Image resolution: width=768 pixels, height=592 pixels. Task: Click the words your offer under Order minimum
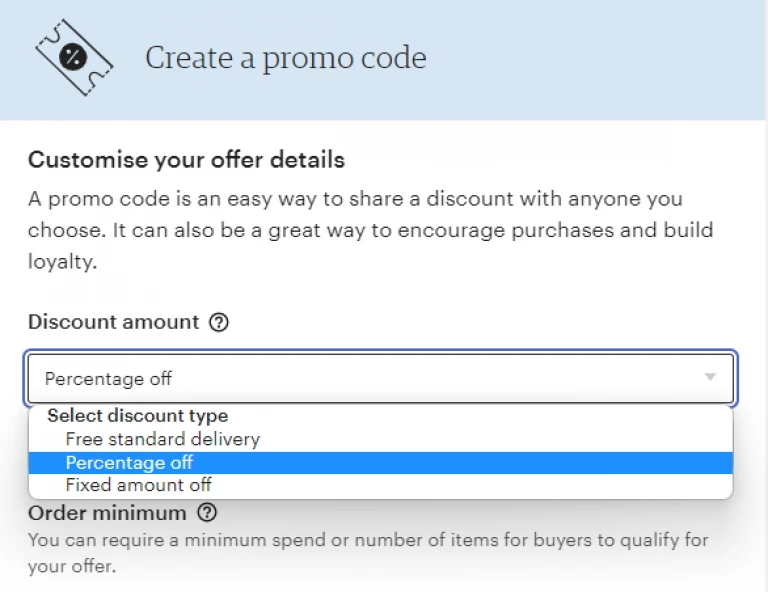[71, 567]
